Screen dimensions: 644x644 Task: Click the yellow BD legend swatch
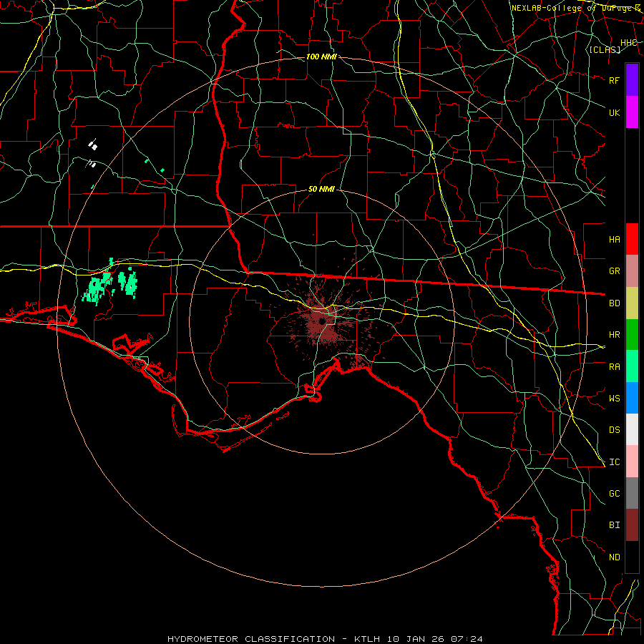pos(632,303)
